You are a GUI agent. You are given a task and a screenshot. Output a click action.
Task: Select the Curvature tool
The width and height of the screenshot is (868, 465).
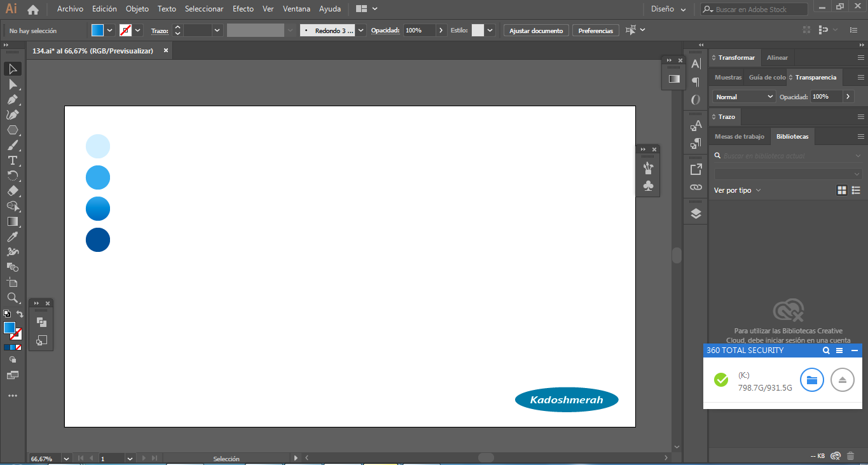click(x=12, y=115)
